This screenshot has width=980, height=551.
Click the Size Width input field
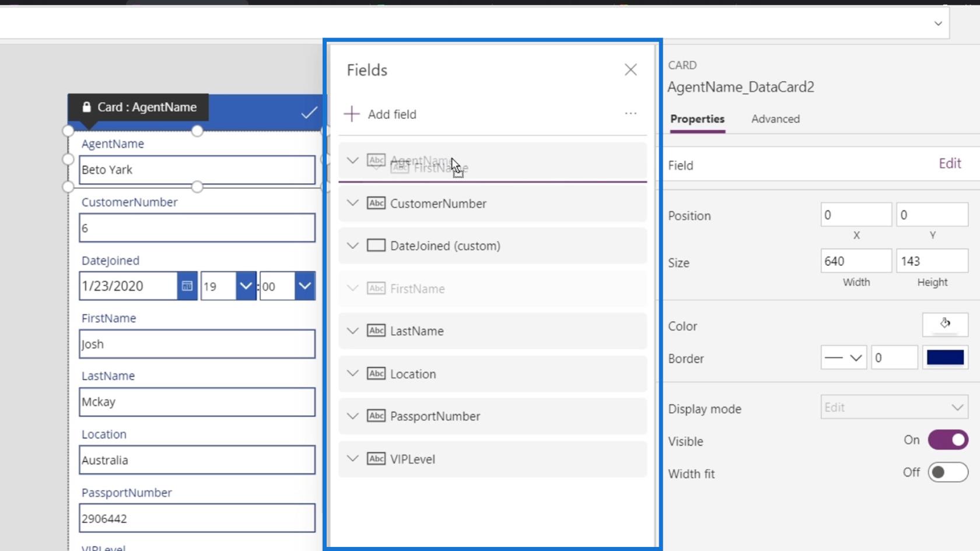click(856, 261)
